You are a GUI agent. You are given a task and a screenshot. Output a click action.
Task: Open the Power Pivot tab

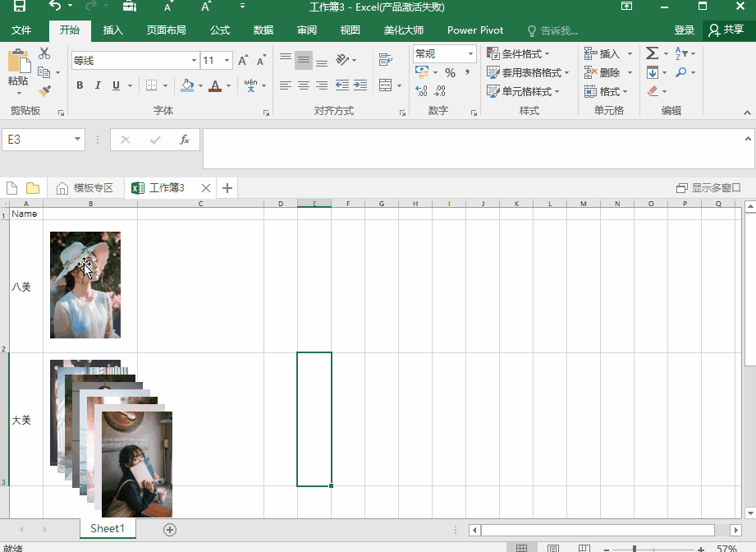(475, 30)
